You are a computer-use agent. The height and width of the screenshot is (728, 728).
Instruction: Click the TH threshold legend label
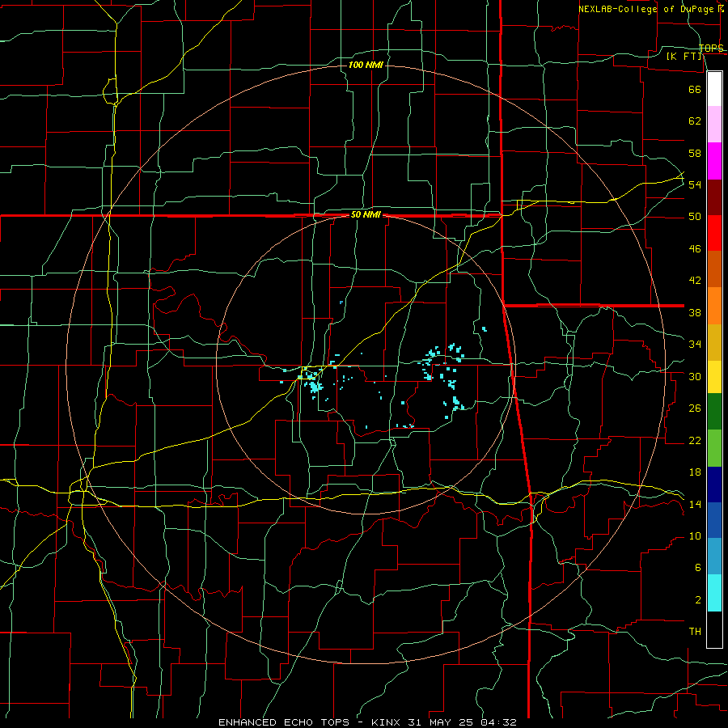coord(695,632)
